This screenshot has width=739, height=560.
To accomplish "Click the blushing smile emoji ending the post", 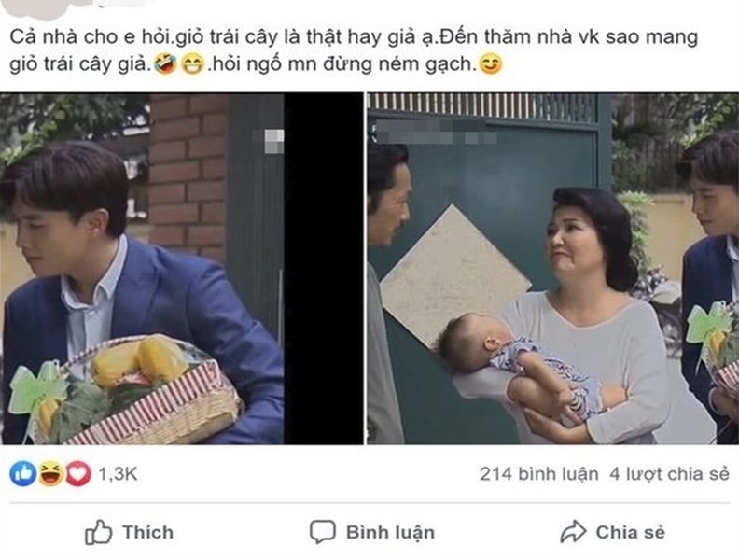I will pos(491,64).
